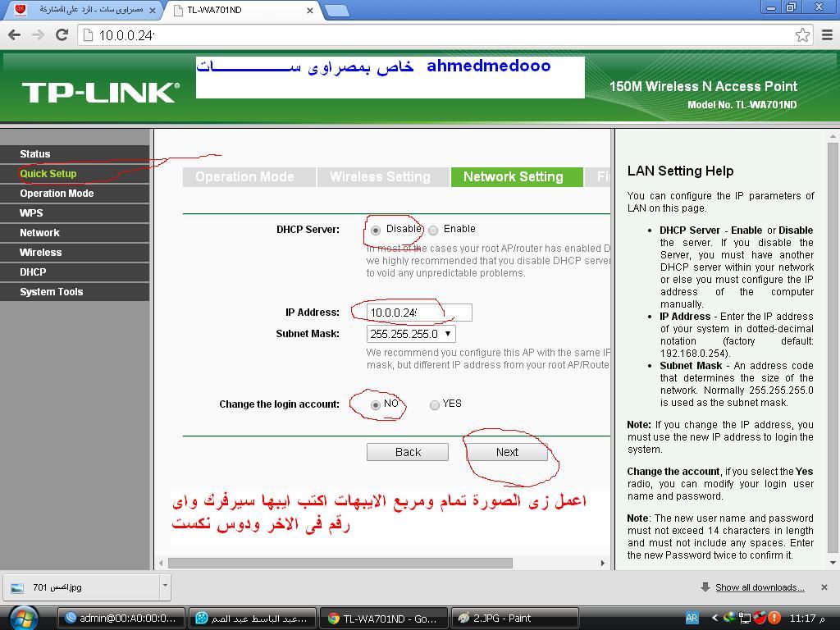
Task: Go back using the browser back arrow
Action: tap(15, 34)
